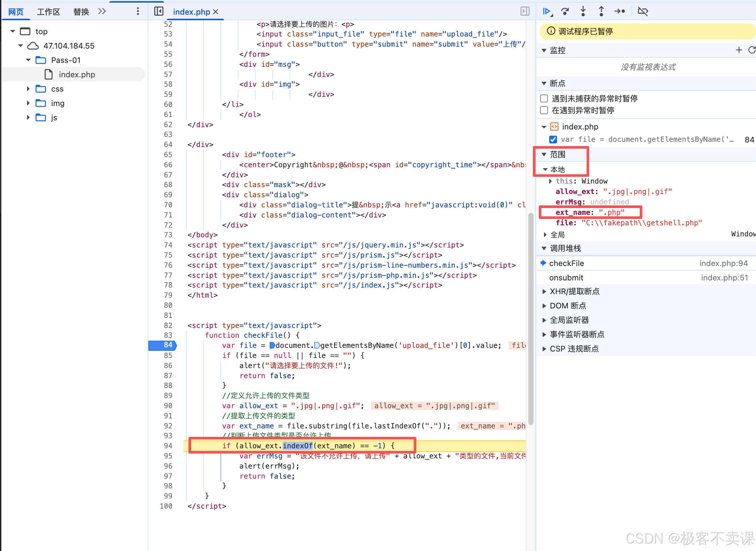Switch to the 工作区 tab
Screen dimensions: 756x551
48,12
